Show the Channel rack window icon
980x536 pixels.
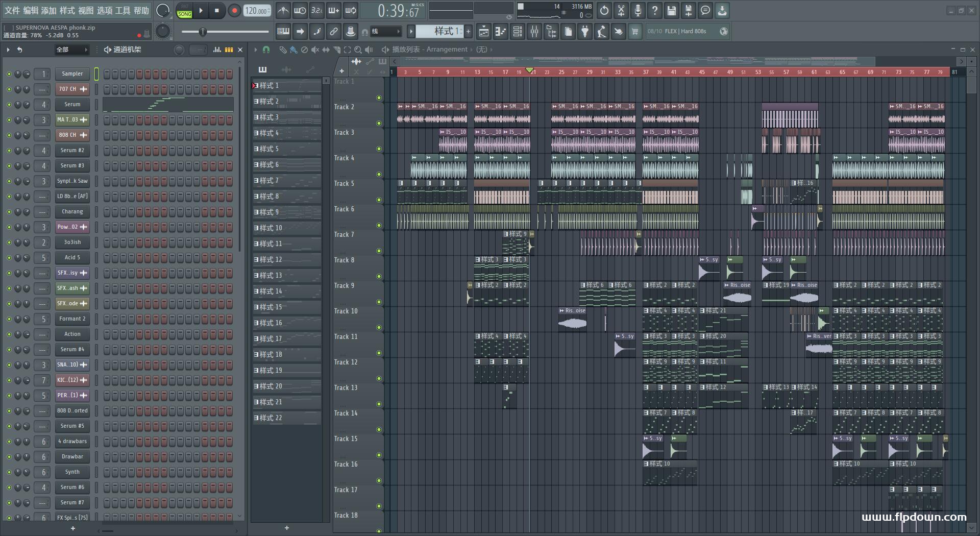[518, 32]
